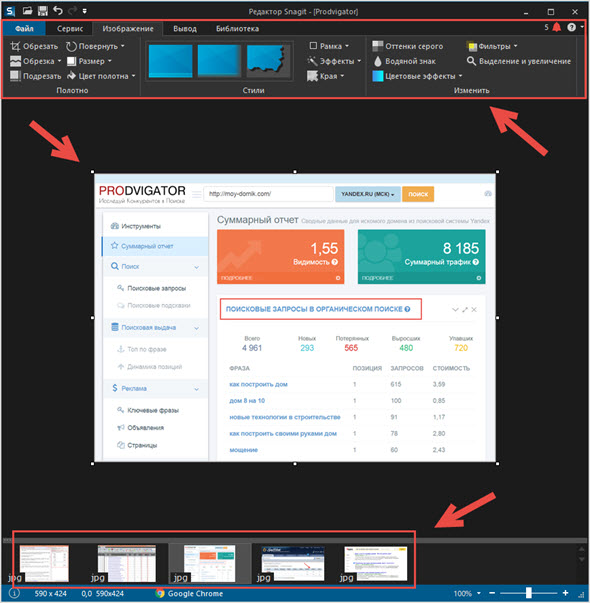
Task: Apply the second shadowed blue style thumbnail
Action: tap(219, 61)
